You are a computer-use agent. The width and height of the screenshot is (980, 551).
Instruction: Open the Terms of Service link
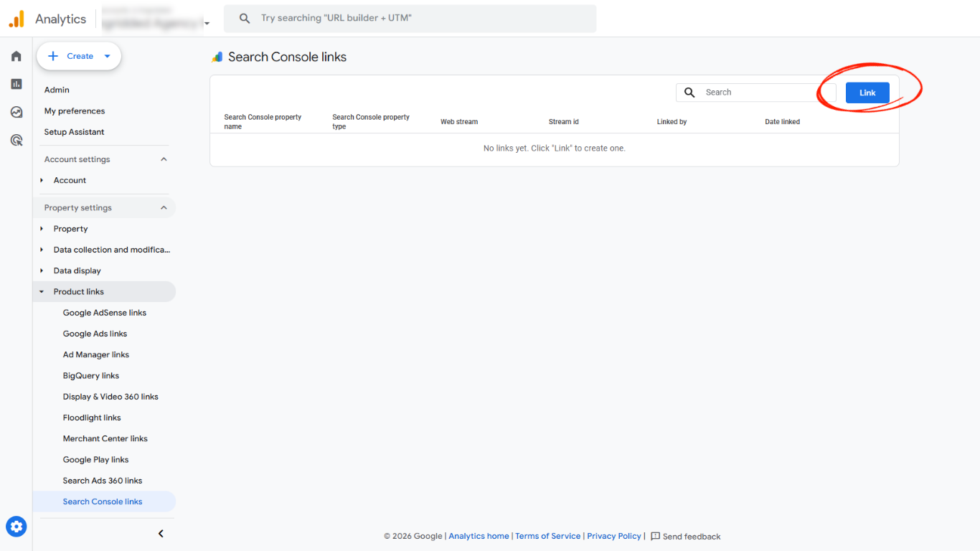coord(547,536)
